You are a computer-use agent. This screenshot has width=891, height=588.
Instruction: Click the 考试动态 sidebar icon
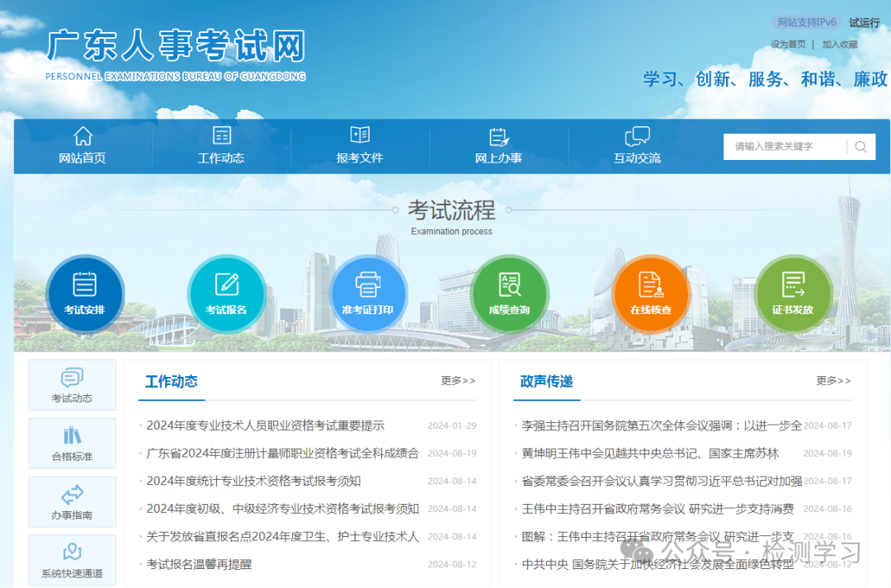(x=72, y=384)
